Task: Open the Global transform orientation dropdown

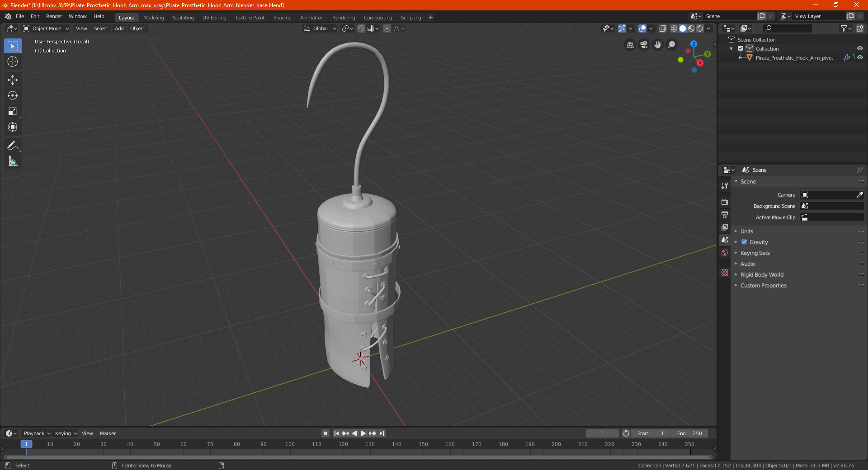Action: (x=320, y=28)
